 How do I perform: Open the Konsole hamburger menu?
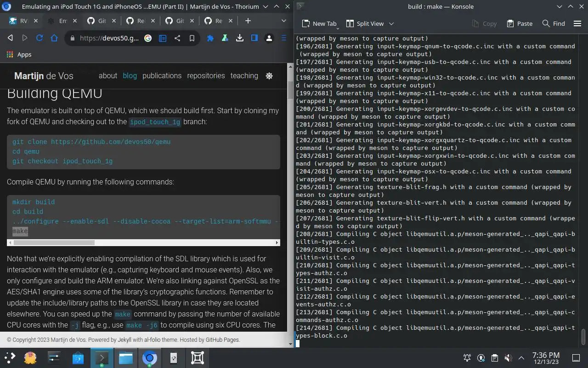tap(577, 23)
